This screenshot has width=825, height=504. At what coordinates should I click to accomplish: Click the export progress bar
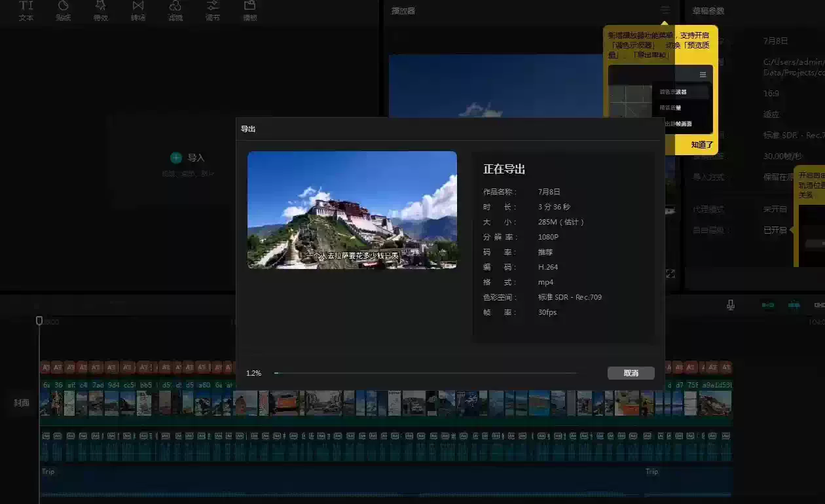426,373
